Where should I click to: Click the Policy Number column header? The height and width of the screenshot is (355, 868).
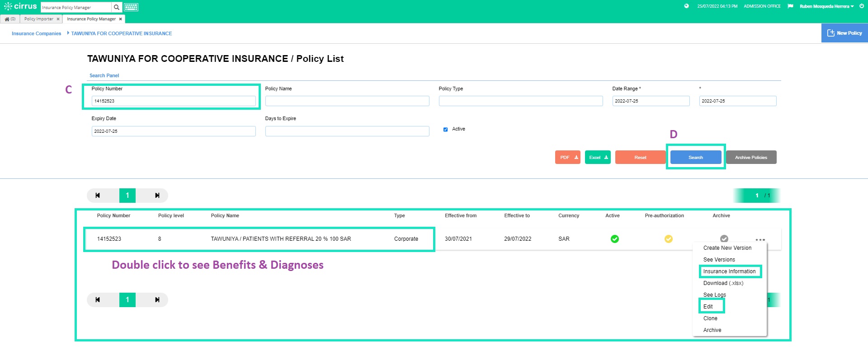tap(113, 216)
